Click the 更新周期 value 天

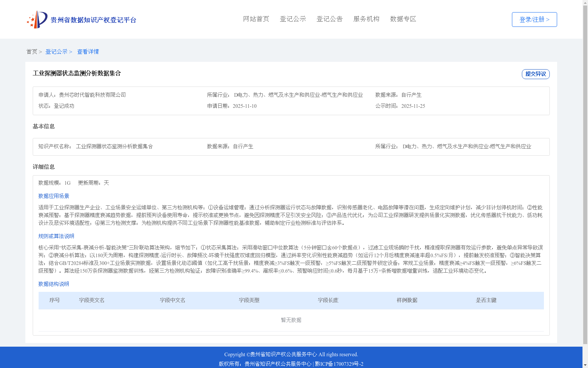pyautogui.click(x=106, y=183)
